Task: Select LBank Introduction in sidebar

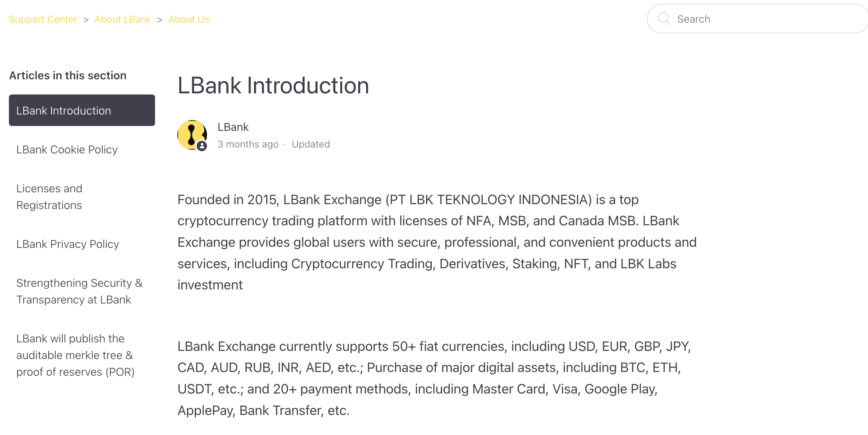Action: (x=82, y=110)
